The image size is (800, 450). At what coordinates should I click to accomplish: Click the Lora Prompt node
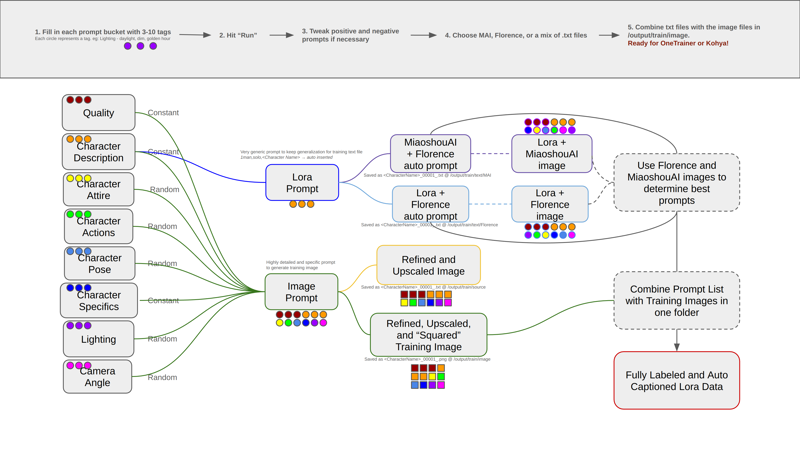click(302, 183)
